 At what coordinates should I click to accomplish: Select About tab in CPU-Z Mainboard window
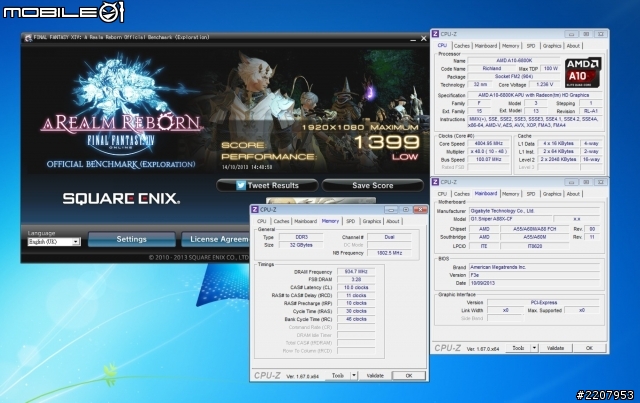(573, 194)
